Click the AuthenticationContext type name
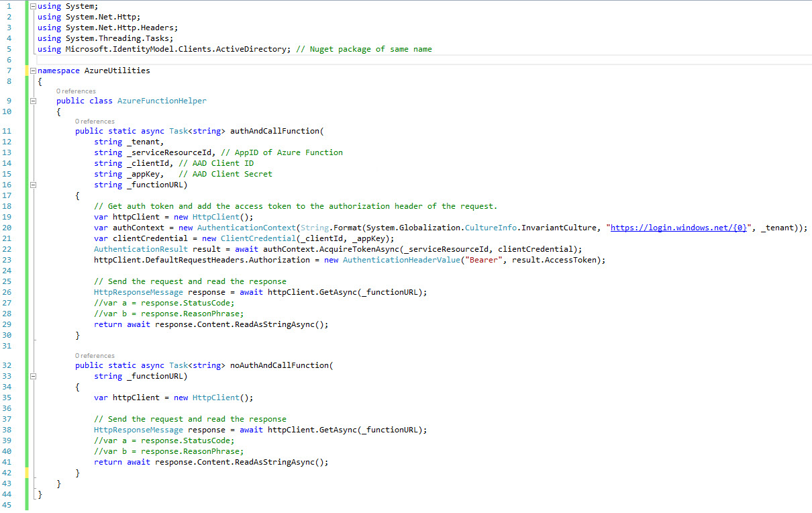This screenshot has width=812, height=513. 246,228
